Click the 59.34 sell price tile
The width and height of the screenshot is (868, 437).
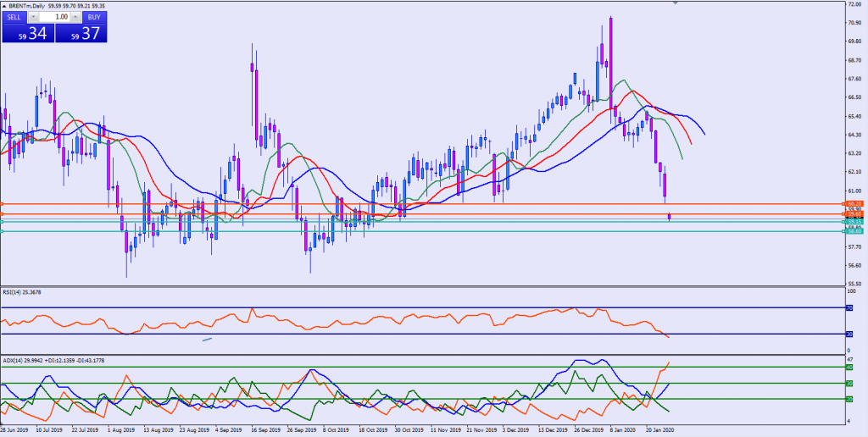click(27, 34)
